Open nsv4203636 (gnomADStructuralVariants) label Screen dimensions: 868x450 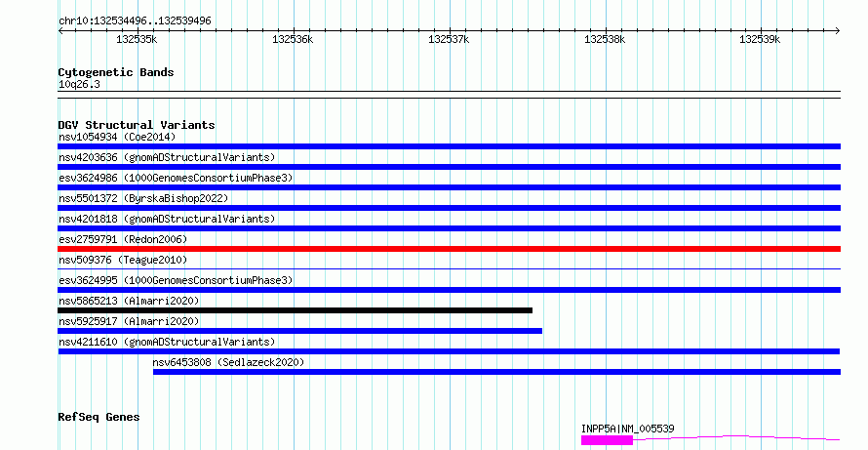(x=167, y=157)
